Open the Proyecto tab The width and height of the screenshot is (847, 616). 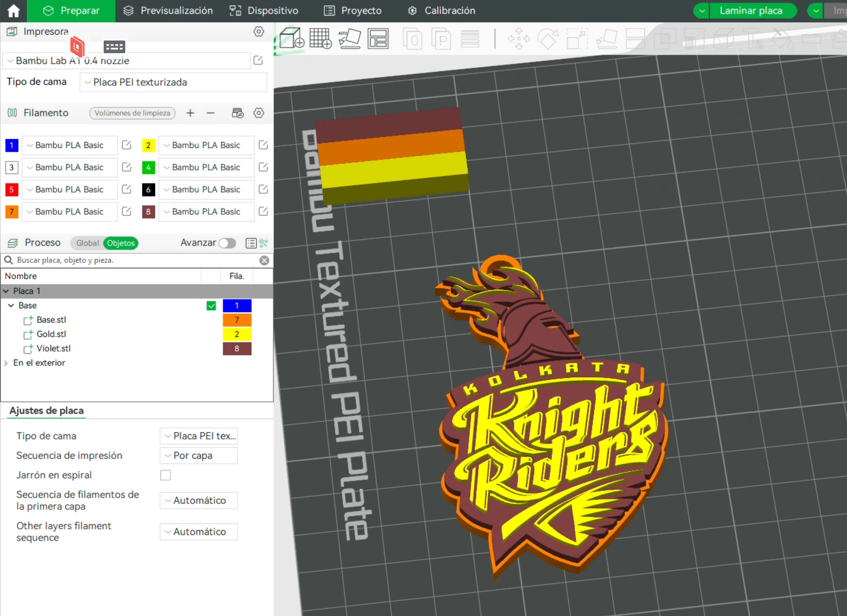point(353,11)
